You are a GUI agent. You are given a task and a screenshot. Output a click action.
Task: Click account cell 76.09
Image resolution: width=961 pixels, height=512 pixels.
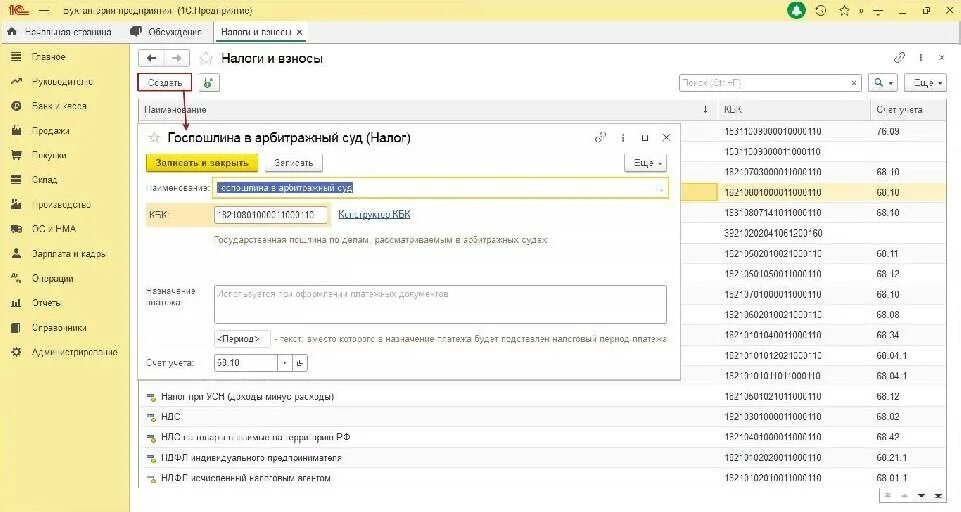point(887,131)
